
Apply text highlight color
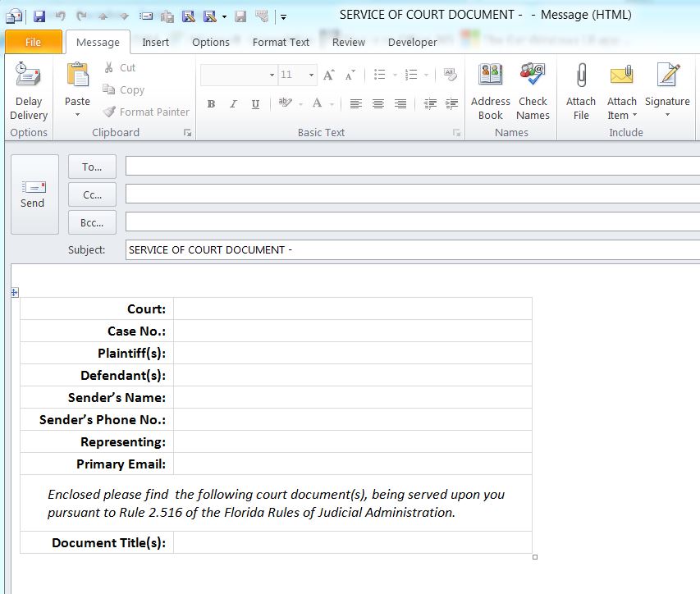pos(285,103)
